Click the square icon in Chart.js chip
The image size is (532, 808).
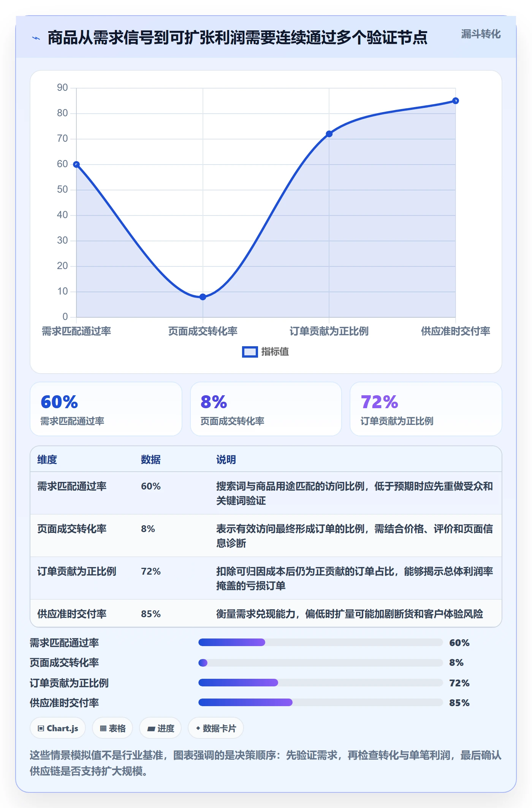(x=41, y=729)
